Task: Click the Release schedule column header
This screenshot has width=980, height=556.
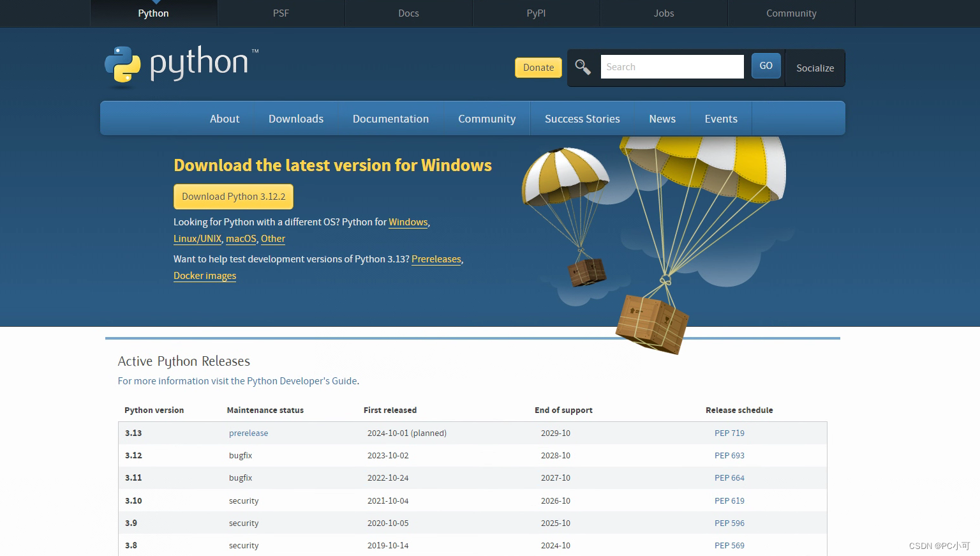Action: pyautogui.click(x=739, y=410)
